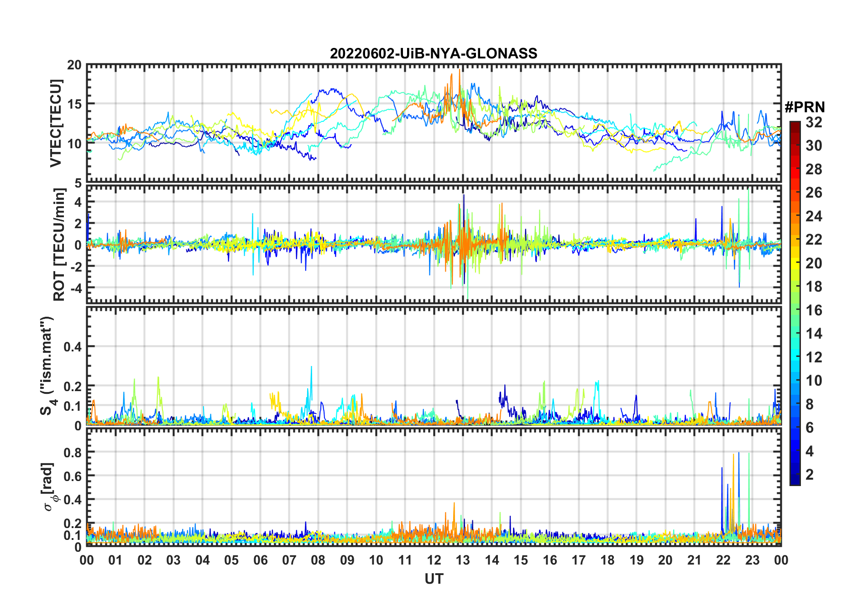Click the 20 tick on the VTEC axis
Screen dimensions: 868x607
point(74,65)
